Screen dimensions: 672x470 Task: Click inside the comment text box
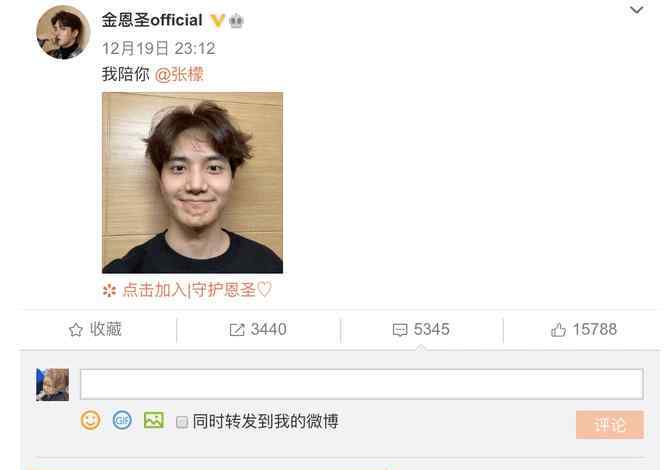[362, 384]
